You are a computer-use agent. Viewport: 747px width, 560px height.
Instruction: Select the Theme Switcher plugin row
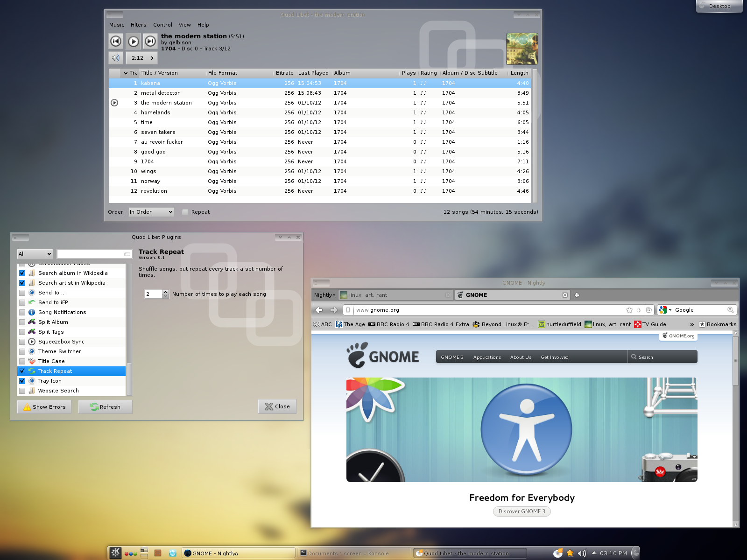[x=71, y=351]
